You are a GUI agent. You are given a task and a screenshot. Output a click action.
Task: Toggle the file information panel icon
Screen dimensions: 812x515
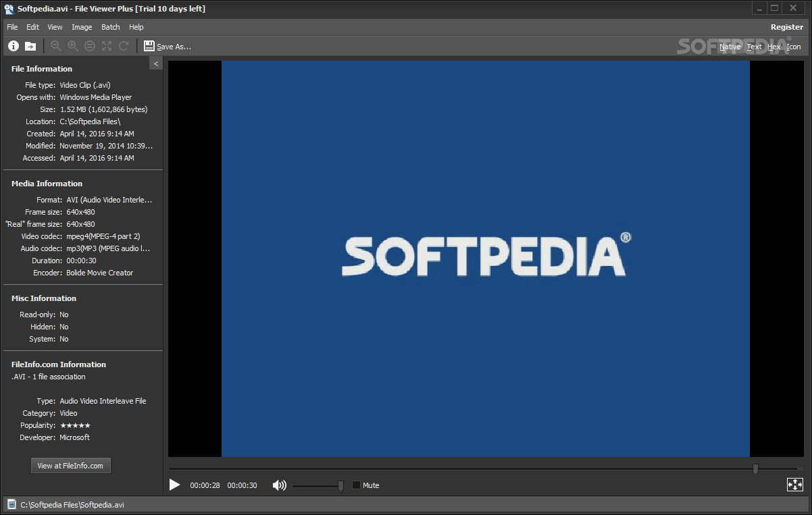click(13, 46)
